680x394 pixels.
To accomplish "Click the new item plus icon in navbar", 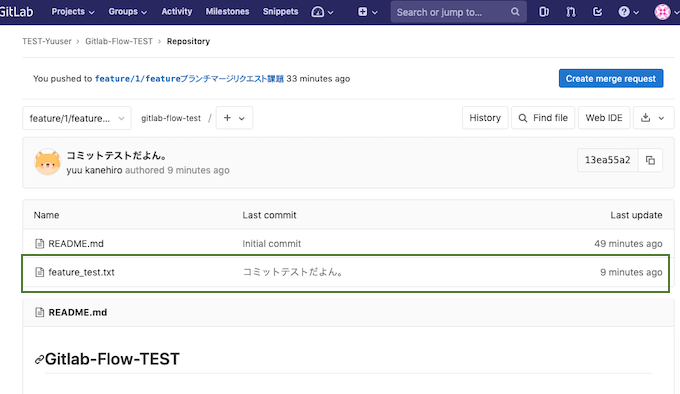I will [x=367, y=12].
